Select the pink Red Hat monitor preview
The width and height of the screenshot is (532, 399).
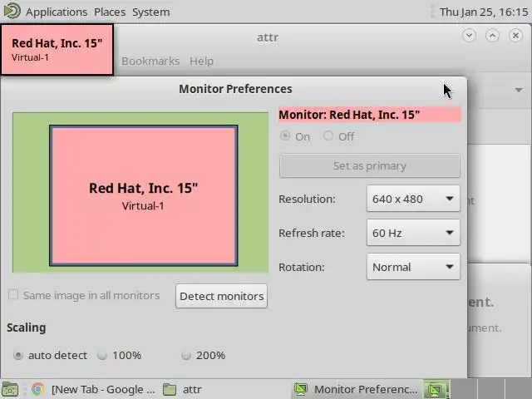tap(144, 196)
